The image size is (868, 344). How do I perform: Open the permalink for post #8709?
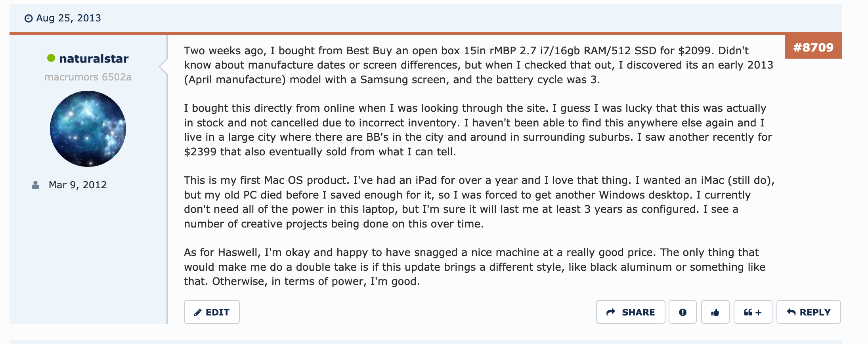813,48
